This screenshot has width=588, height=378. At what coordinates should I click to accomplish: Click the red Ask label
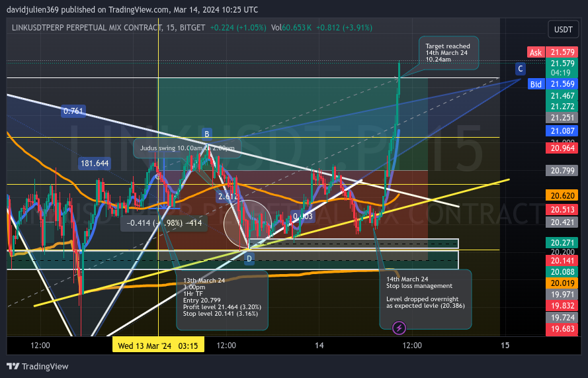click(x=536, y=52)
